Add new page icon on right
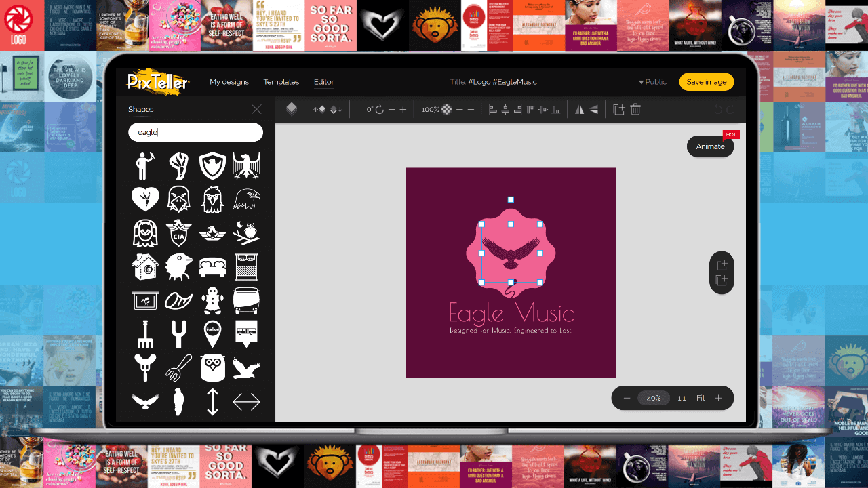 point(722,265)
